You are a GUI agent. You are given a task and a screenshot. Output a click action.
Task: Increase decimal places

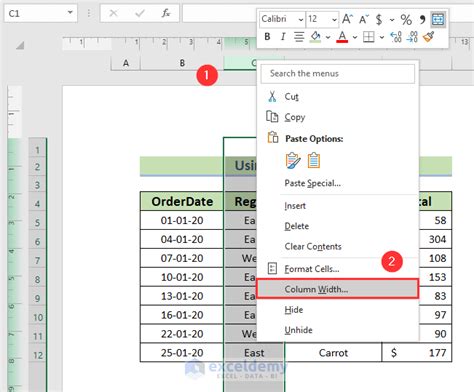click(x=396, y=37)
